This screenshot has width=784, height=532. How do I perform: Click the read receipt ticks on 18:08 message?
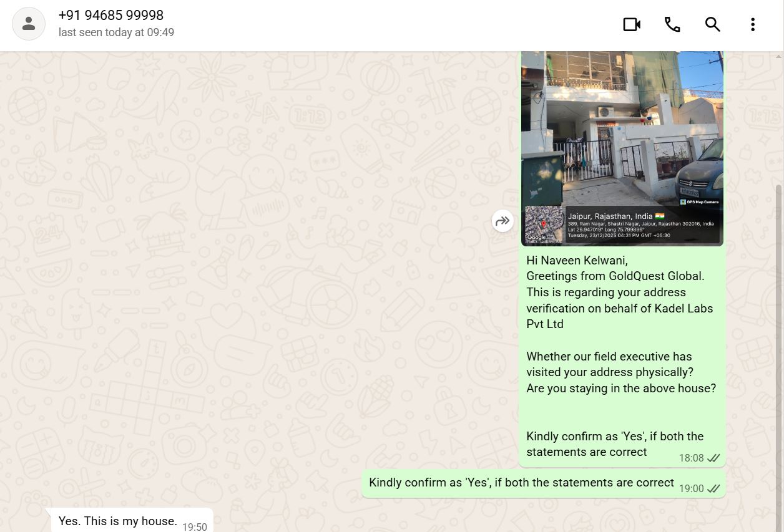[714, 458]
